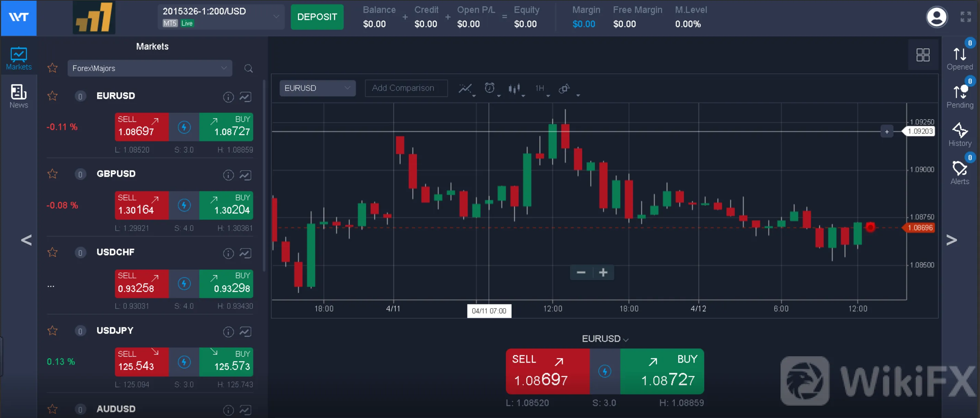
Task: Click the green DEPOSIT button
Action: pyautogui.click(x=317, y=17)
